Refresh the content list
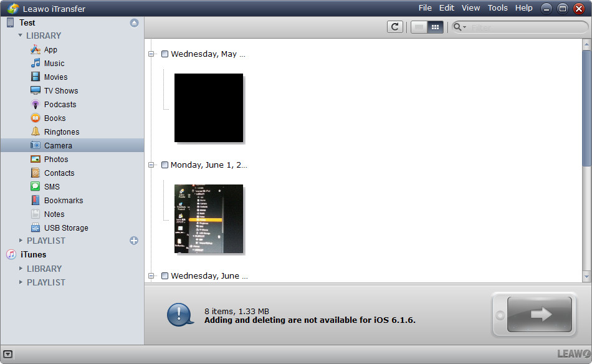The width and height of the screenshot is (592, 364). [395, 27]
